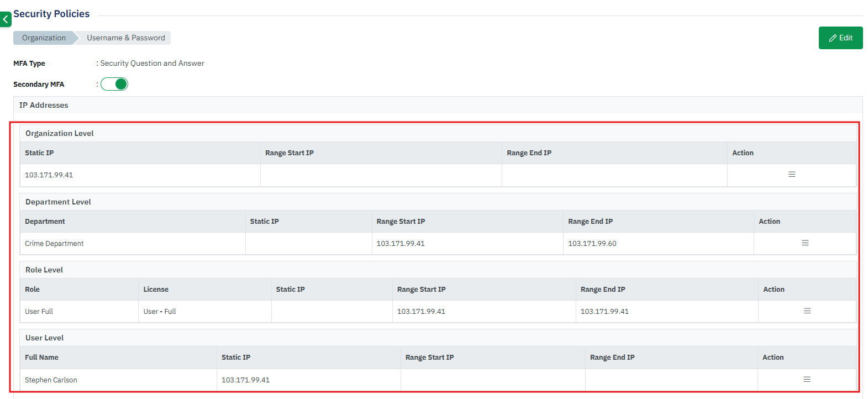The width and height of the screenshot is (868, 399).
Task: Click the Security Policies heading
Action: [51, 14]
